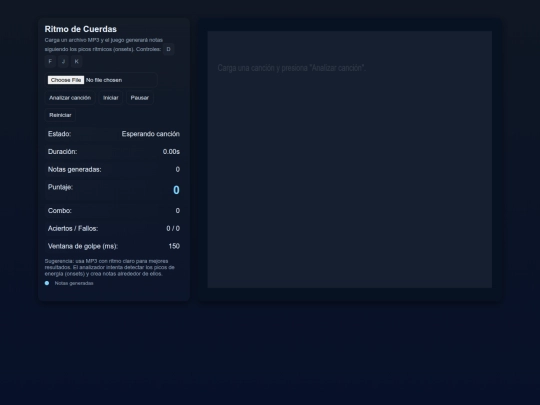Click the F key badge
Viewport: 540px width, 405px height.
tap(50, 61)
